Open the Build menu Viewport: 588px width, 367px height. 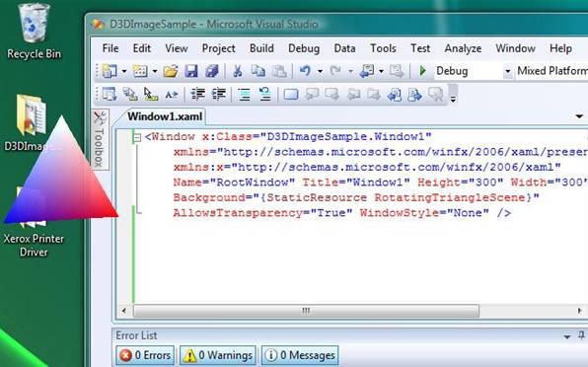pos(261,48)
